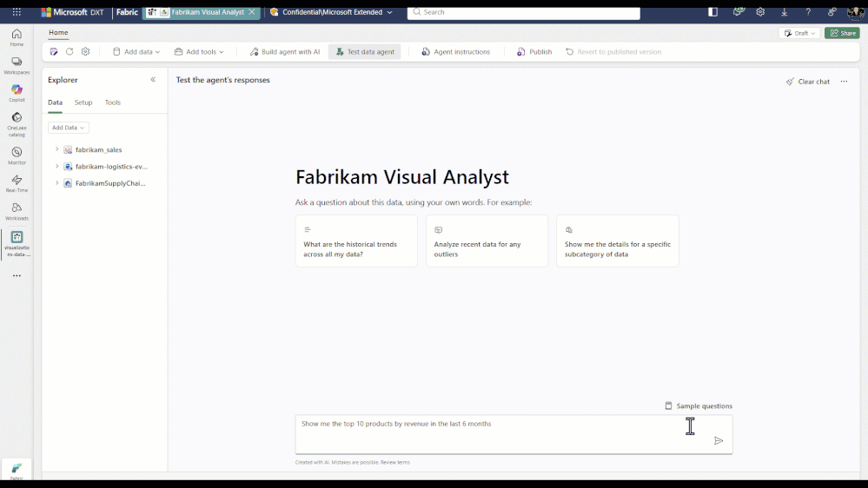Screen dimensions: 868x488
Task: Open Copilot in left sidebar
Action: [x=17, y=93]
